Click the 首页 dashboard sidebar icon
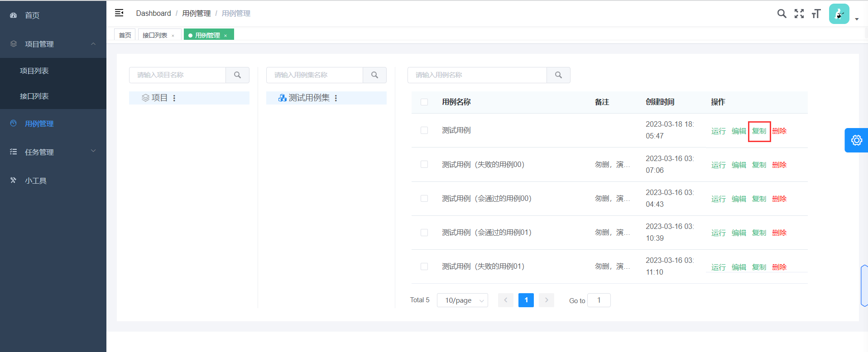 [x=13, y=15]
